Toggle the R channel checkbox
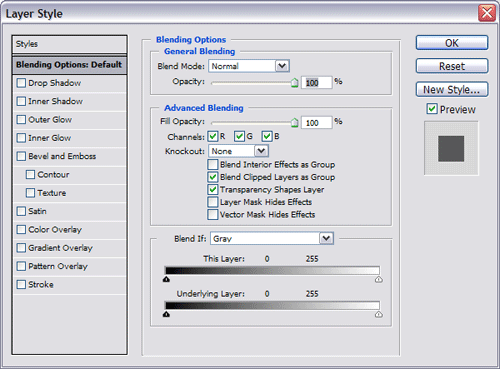The width and height of the screenshot is (500, 369). (213, 136)
